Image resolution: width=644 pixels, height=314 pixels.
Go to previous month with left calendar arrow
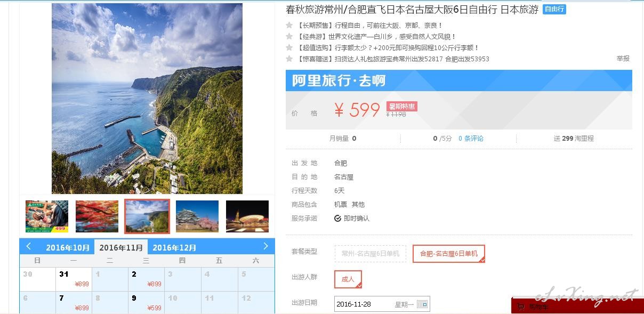point(29,246)
